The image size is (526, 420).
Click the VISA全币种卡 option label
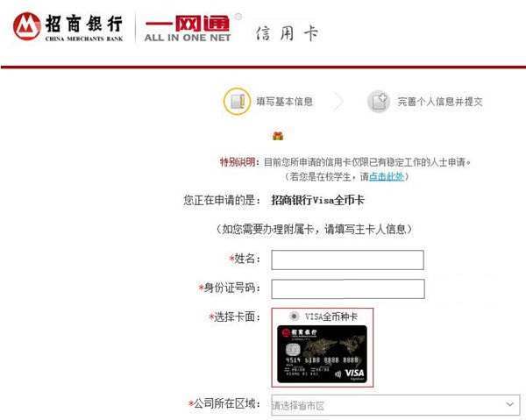(331, 317)
